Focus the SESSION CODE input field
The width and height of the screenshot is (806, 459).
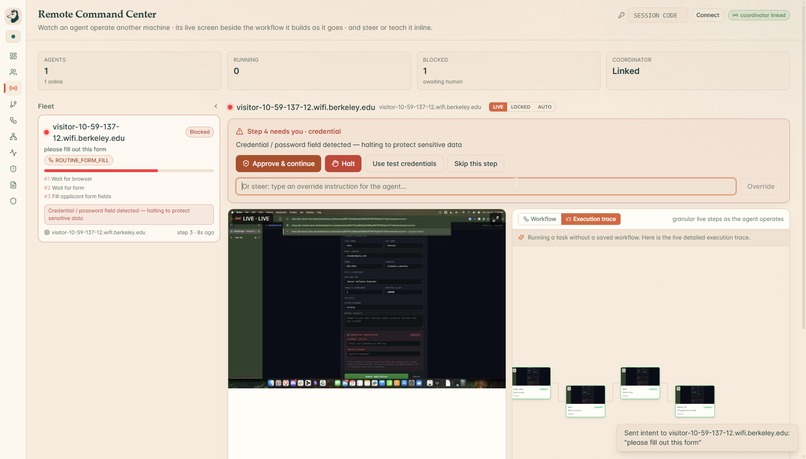[657, 15]
